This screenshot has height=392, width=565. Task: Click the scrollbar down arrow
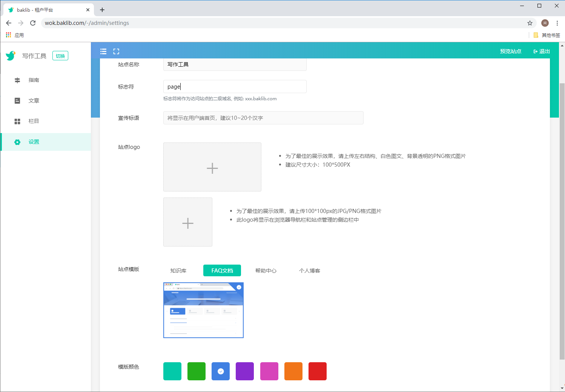tap(562, 388)
